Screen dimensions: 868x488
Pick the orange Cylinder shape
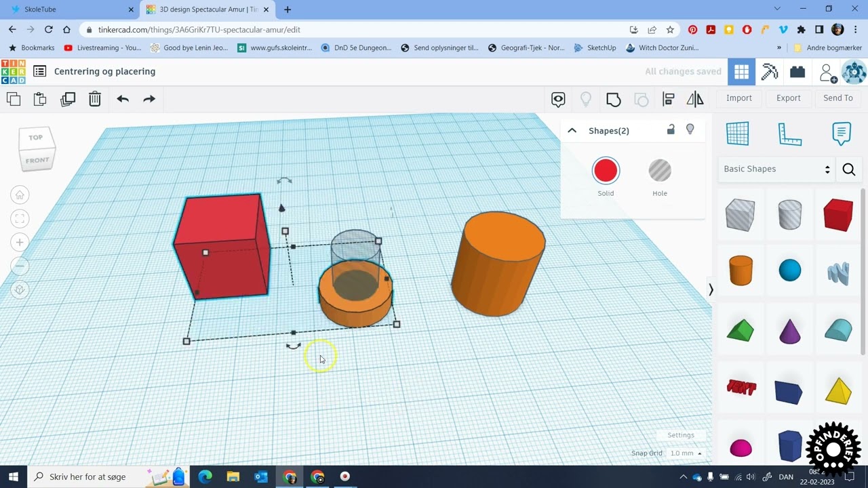point(741,270)
